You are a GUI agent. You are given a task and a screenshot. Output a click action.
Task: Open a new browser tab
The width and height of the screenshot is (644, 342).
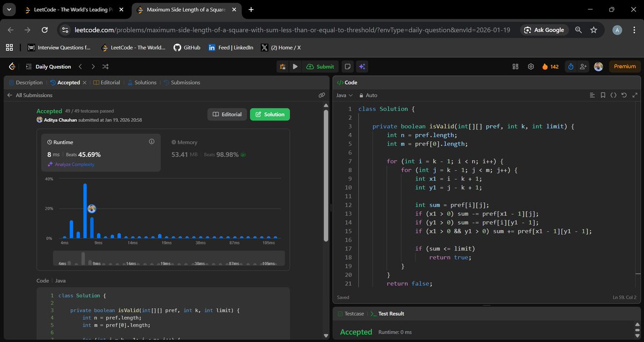[251, 9]
